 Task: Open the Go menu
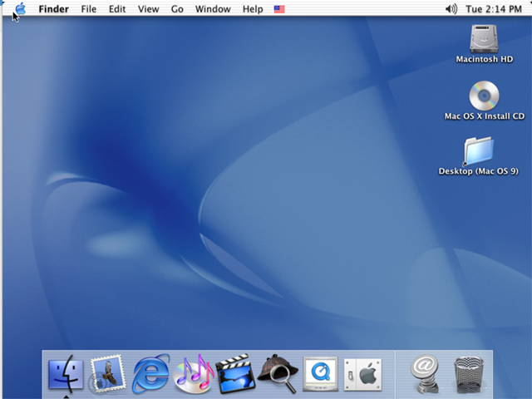[x=177, y=9]
